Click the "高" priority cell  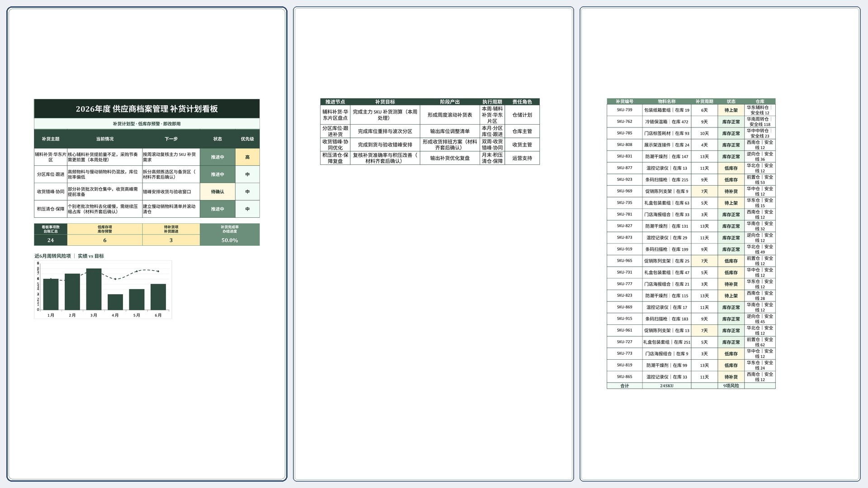[x=247, y=157]
